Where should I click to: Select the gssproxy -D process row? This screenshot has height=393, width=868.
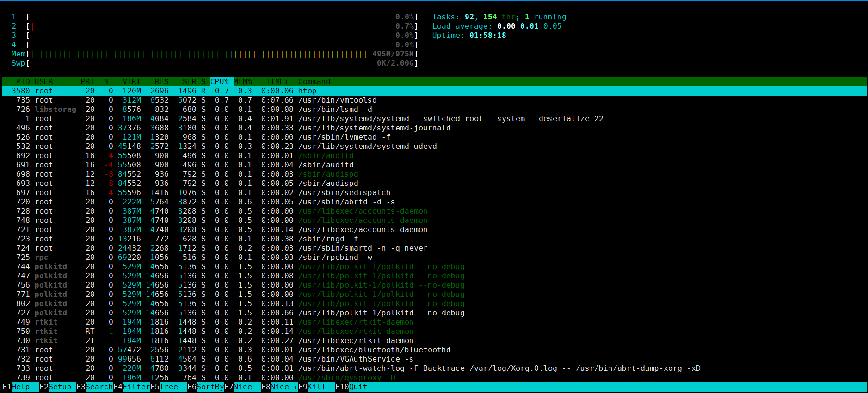pyautogui.click(x=435, y=378)
